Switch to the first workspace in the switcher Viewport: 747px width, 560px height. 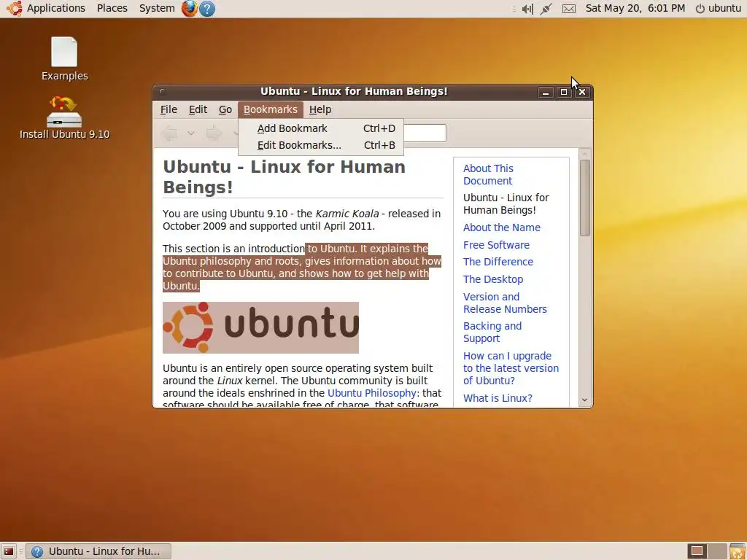click(697, 551)
